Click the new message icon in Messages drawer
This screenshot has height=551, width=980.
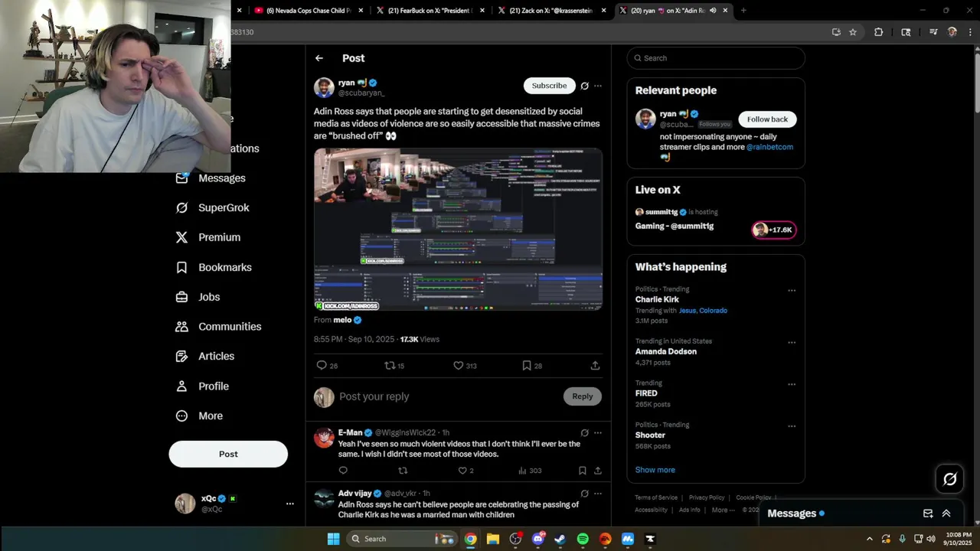coord(928,514)
